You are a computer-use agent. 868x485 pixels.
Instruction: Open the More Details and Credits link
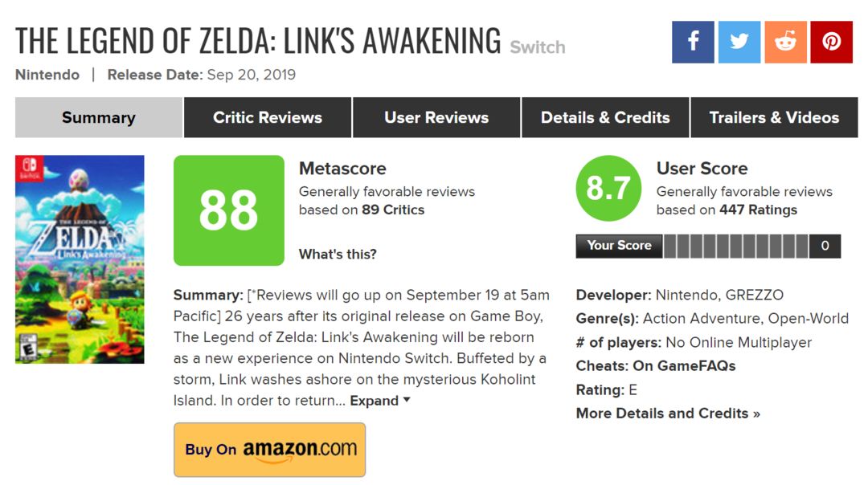[668, 413]
